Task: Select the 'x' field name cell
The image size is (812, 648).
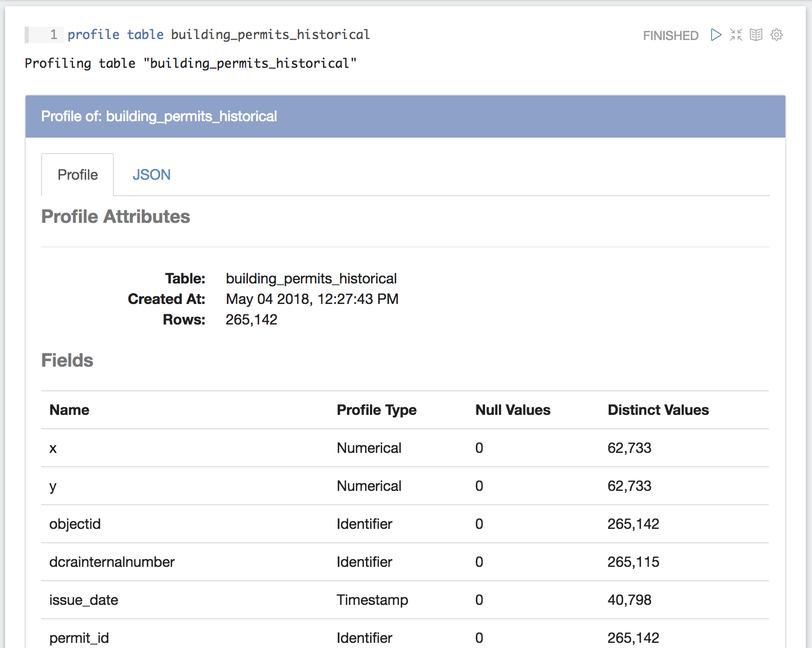Action: [x=53, y=448]
